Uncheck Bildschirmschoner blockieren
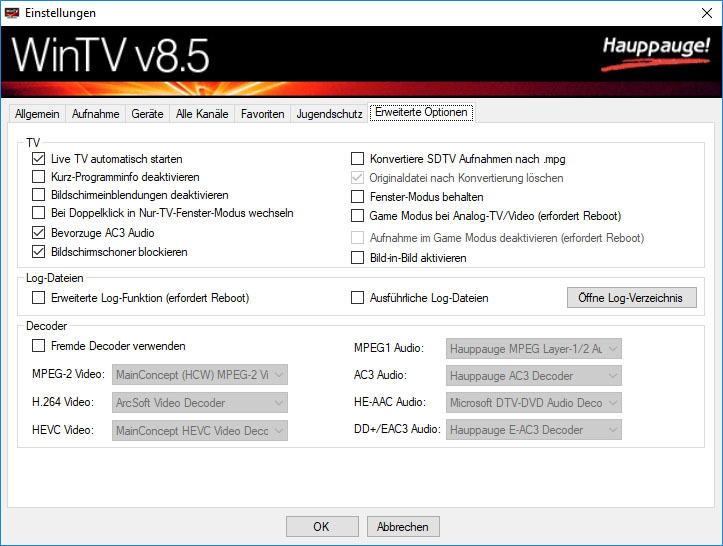 [x=38, y=252]
